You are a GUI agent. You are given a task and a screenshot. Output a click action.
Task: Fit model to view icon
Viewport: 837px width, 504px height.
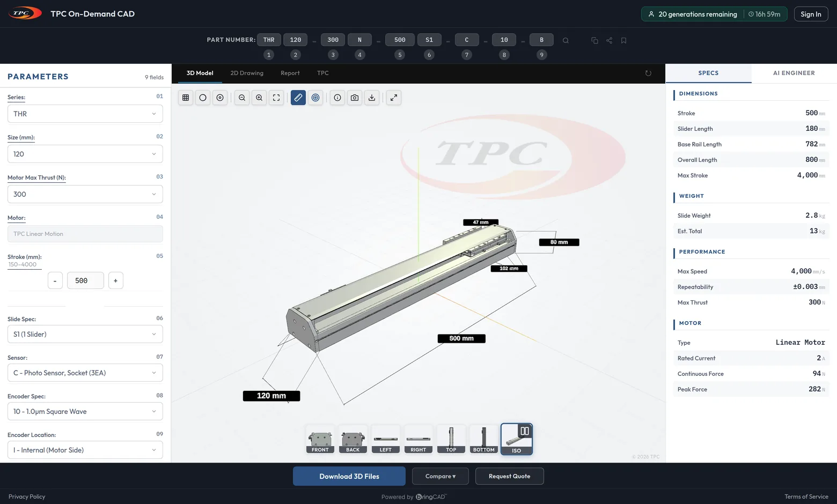coord(276,98)
